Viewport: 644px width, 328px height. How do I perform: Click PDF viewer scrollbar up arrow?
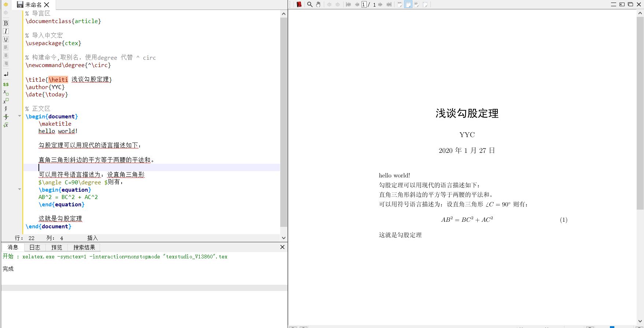point(640,14)
